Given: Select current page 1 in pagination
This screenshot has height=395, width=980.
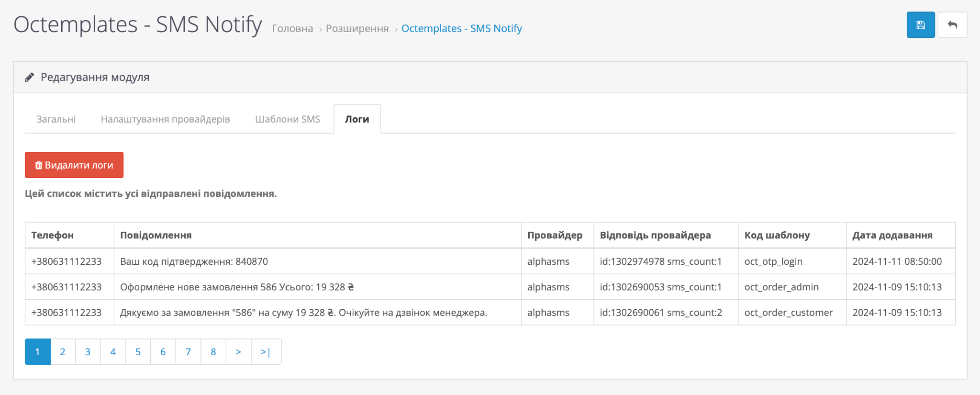Looking at the screenshot, I should (x=37, y=352).
